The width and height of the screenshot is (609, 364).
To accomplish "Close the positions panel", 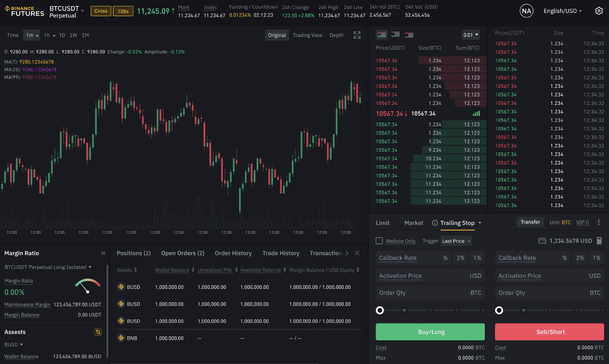I will tap(357, 253).
